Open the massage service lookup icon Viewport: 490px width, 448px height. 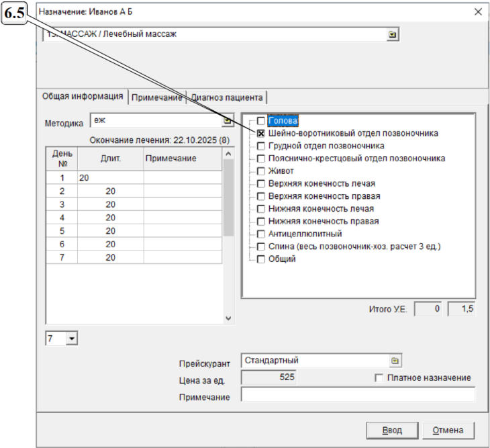[x=393, y=34]
